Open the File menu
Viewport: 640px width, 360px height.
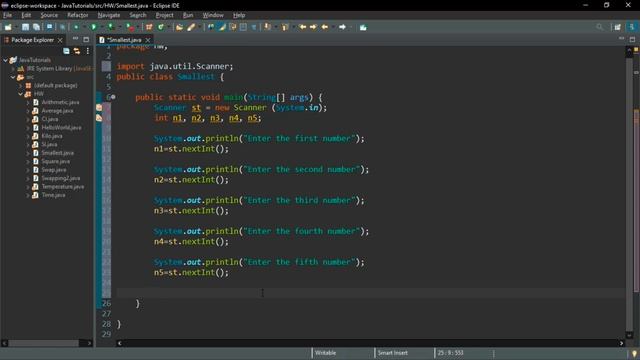tap(7, 15)
